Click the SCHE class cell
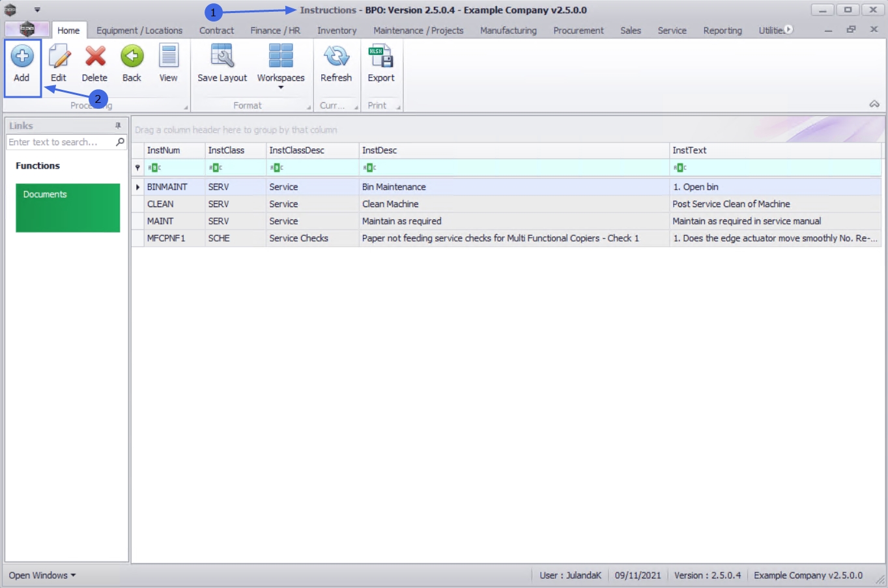The width and height of the screenshot is (888, 588). (236, 238)
